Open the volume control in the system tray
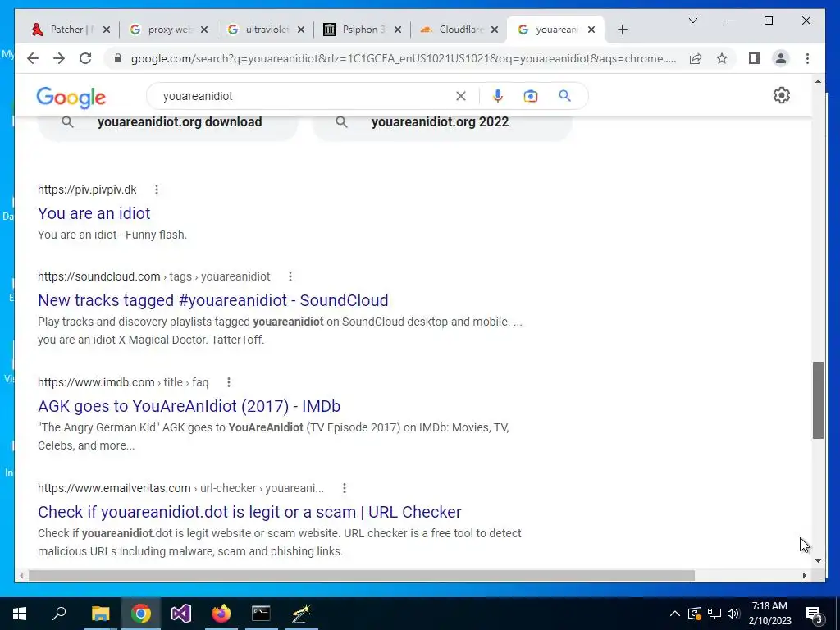Image resolution: width=840 pixels, height=630 pixels. coord(733,614)
